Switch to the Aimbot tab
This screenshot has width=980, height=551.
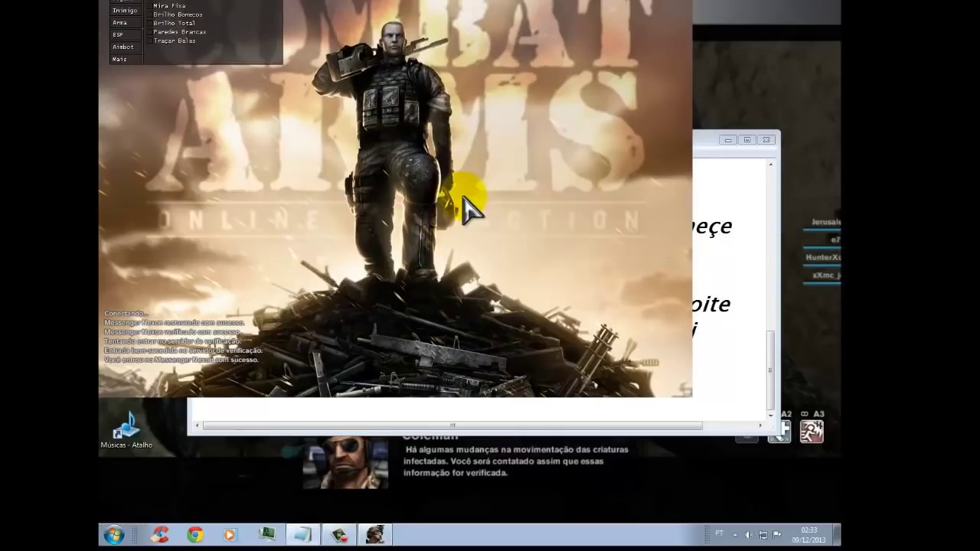tap(125, 47)
